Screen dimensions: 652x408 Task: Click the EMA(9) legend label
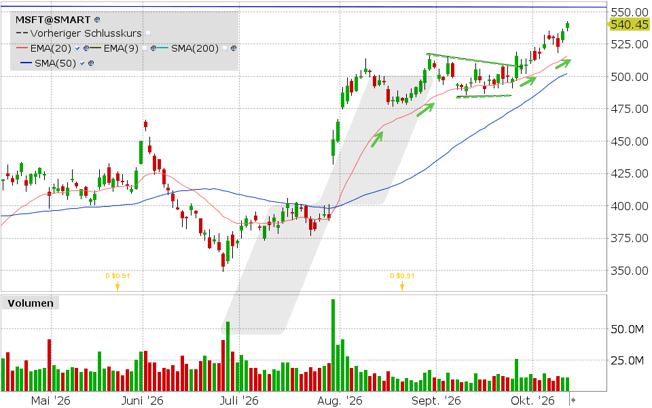pos(121,48)
